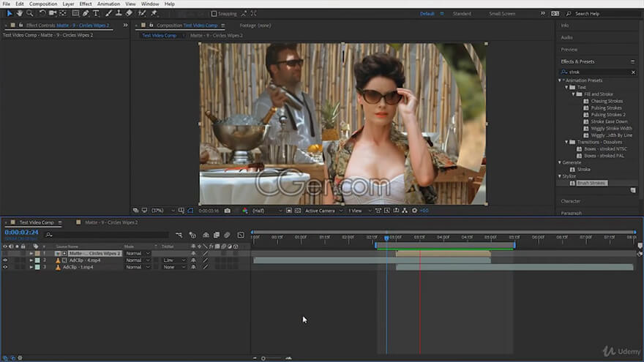Click the label color swatch of layer 1
Viewport: 644px width, 362px height.
(37, 254)
